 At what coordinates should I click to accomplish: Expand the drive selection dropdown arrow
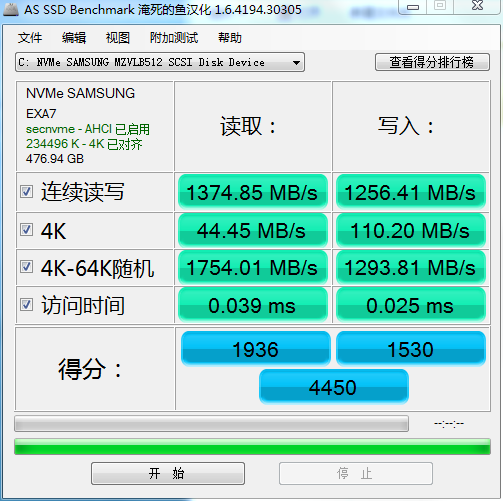tap(296, 62)
